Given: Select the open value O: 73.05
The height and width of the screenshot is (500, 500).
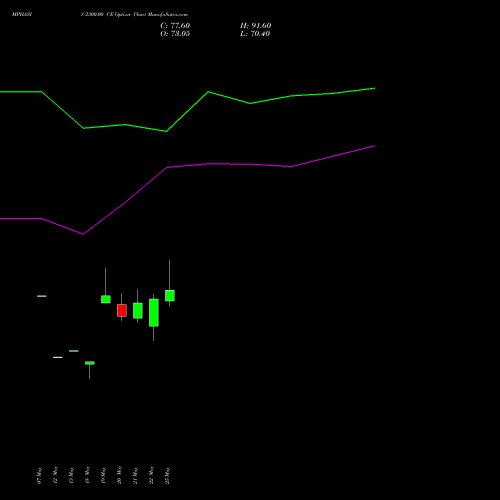Looking at the screenshot, I should 175,34.
